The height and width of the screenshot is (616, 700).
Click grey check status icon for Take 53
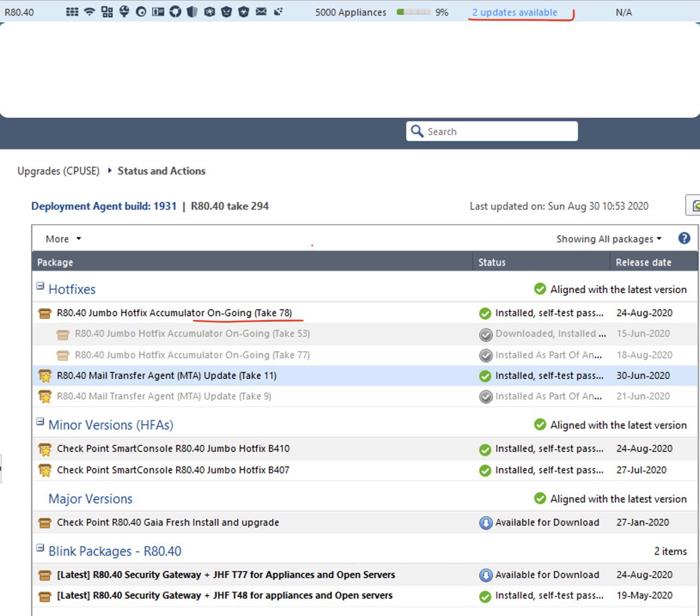(486, 334)
